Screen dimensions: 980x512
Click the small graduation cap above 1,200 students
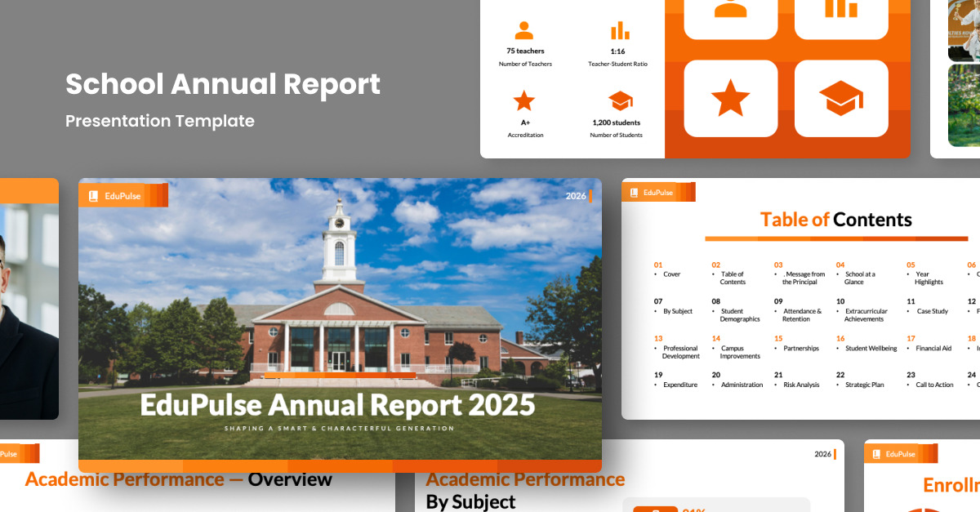pos(620,101)
